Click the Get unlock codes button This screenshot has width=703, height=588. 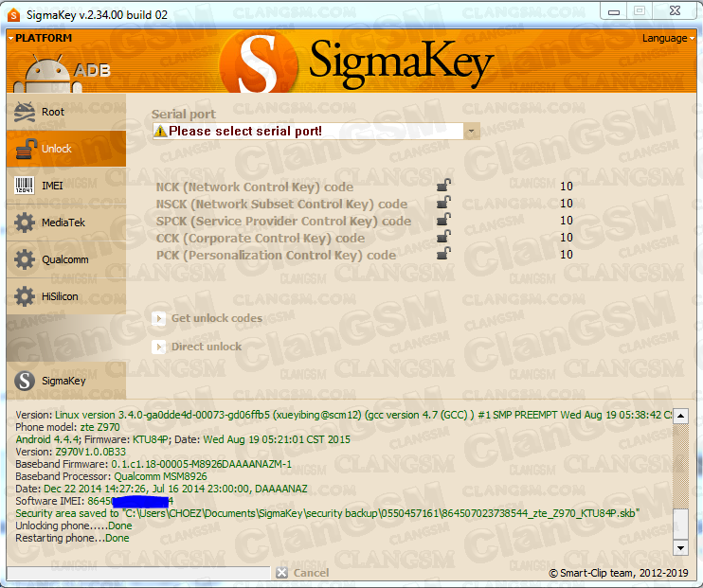[x=207, y=318]
